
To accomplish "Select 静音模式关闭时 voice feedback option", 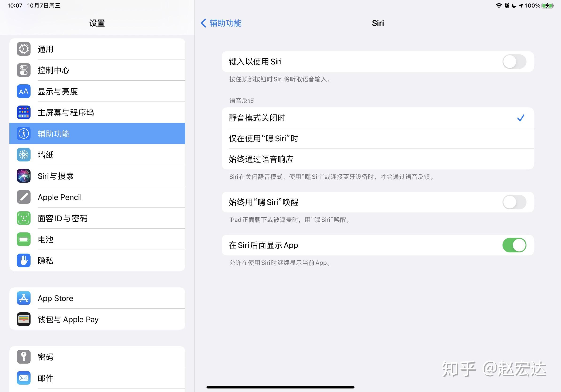I will coord(378,118).
